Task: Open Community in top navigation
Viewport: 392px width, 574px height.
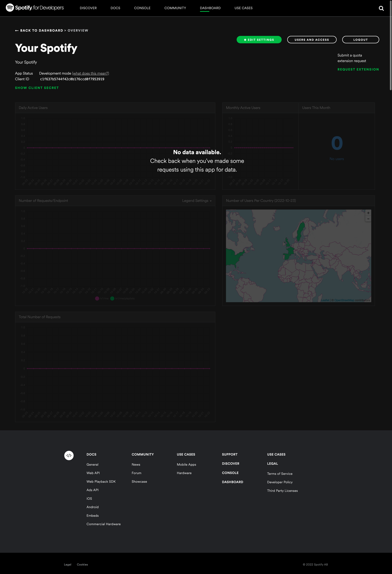Action: pos(175,8)
